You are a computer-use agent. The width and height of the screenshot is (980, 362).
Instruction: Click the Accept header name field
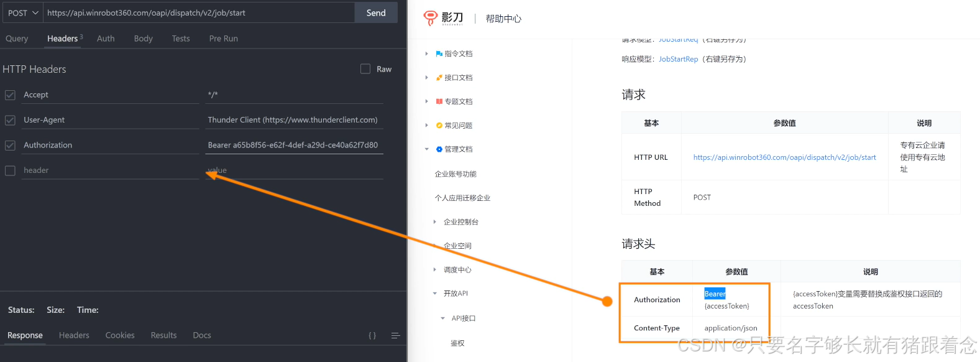pos(110,95)
